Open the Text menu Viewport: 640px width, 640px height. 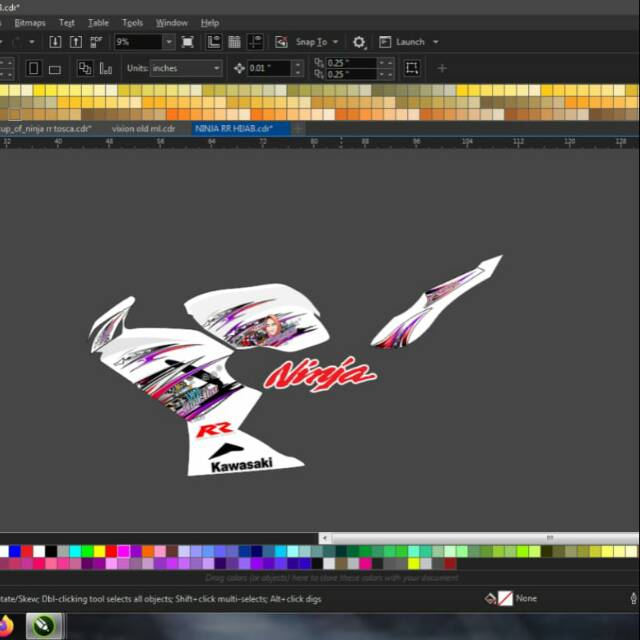click(67, 23)
